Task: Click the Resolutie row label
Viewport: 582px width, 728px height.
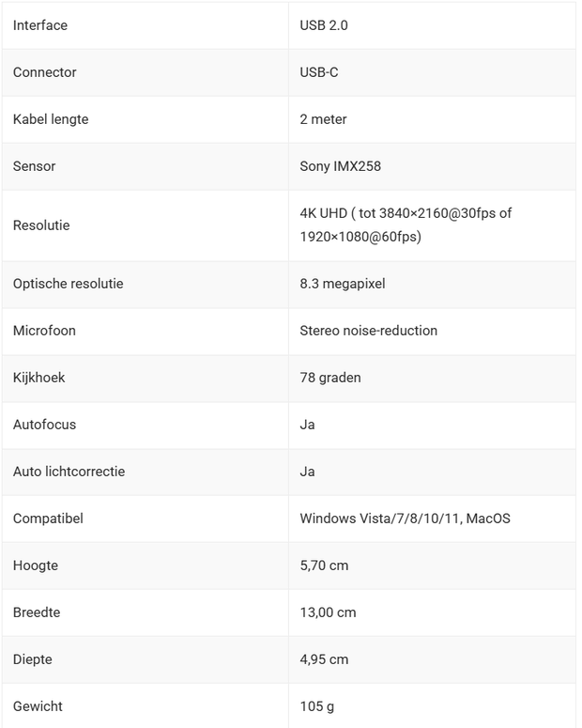Action: (41, 225)
